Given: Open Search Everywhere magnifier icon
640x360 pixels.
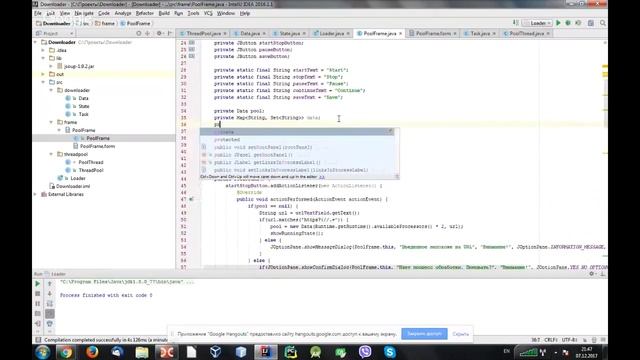Looking at the screenshot, I should (603, 23).
